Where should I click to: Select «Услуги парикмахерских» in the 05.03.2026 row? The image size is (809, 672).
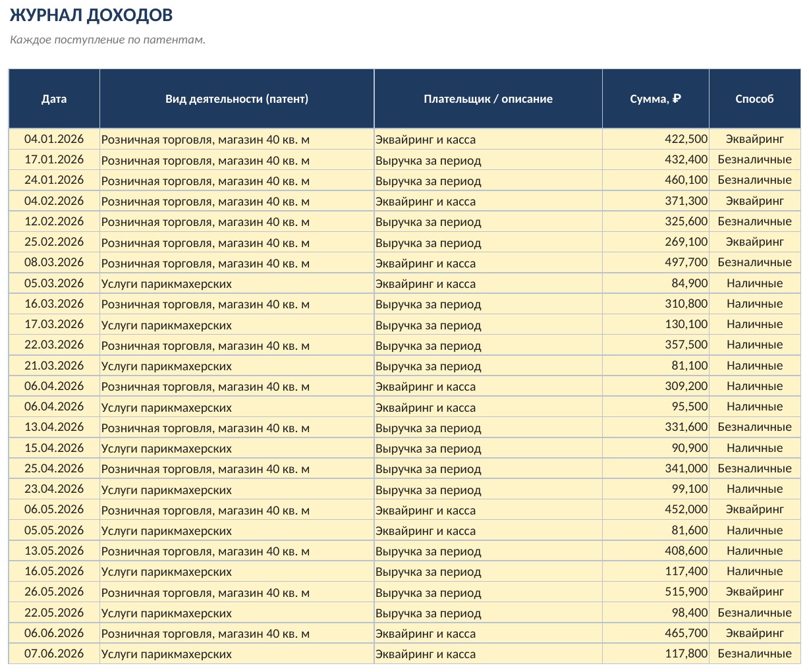237,283
